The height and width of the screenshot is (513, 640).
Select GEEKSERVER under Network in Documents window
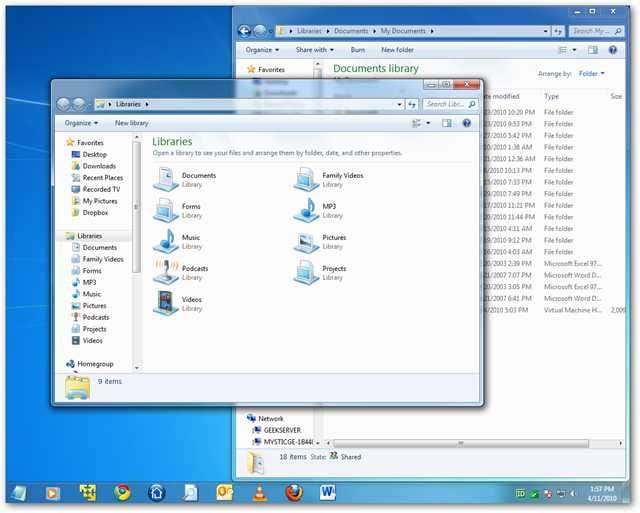click(x=282, y=430)
